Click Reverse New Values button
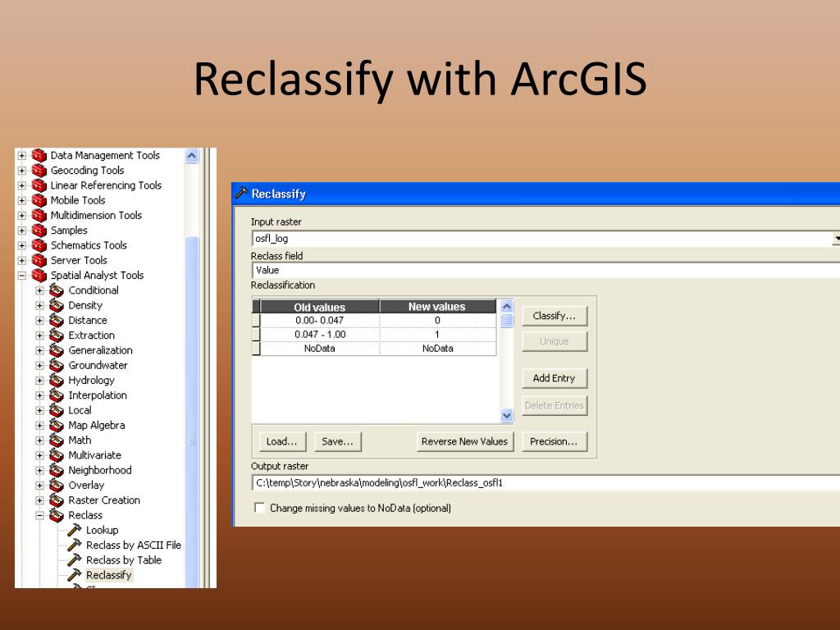Screen dimensions: 840x630 point(465,441)
